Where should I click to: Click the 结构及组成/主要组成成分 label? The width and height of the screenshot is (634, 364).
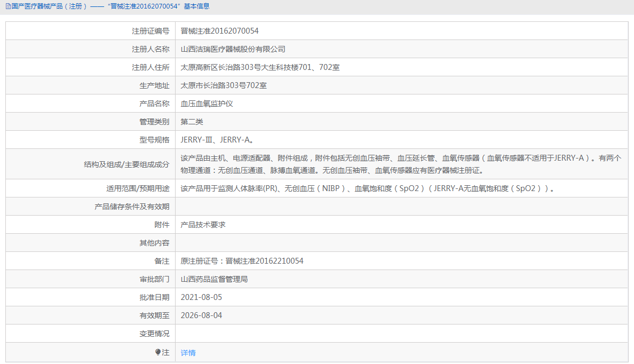coord(126,164)
